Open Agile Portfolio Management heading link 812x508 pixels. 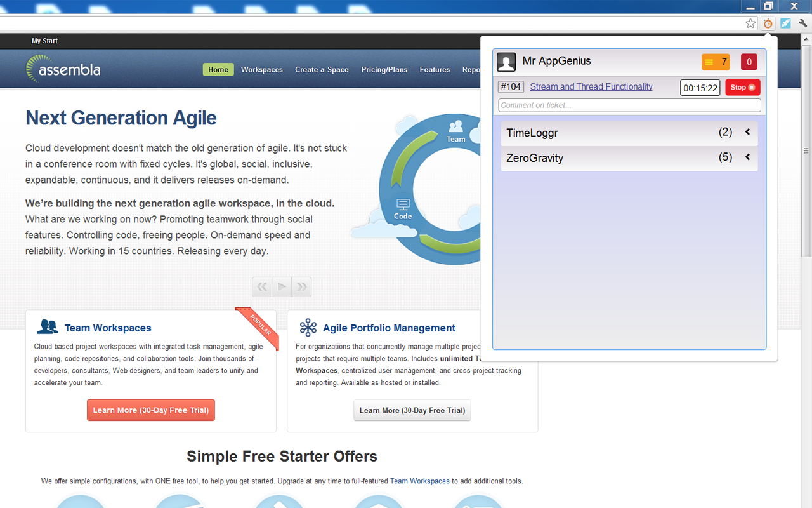pyautogui.click(x=389, y=328)
